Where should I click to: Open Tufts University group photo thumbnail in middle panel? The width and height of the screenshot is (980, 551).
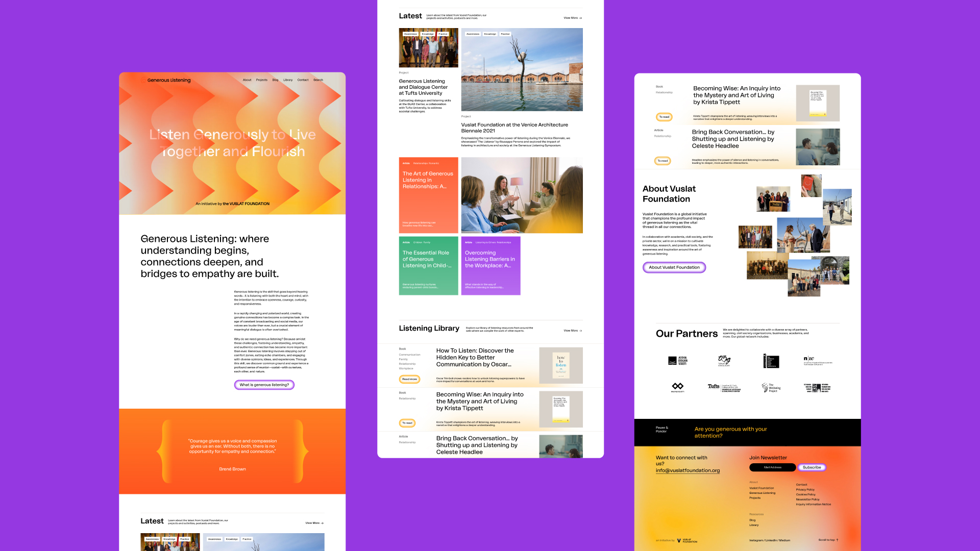tap(428, 48)
